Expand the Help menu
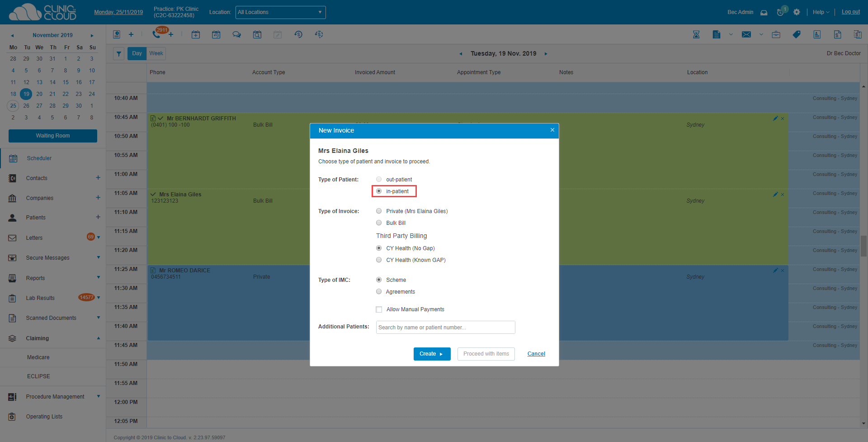868x442 pixels. click(x=821, y=12)
